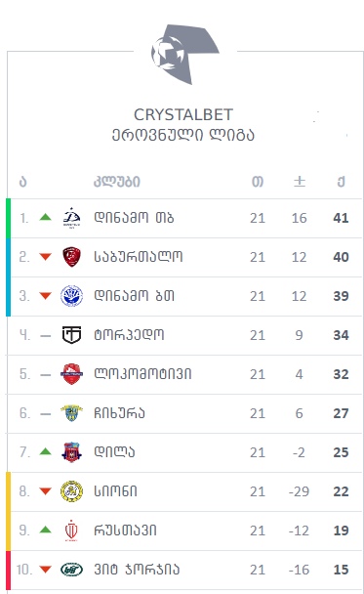Image resolution: width=364 pixels, height=594 pixels.
Task: Click Dinamo Tbilisi's 41 points value
Action: coord(341,218)
